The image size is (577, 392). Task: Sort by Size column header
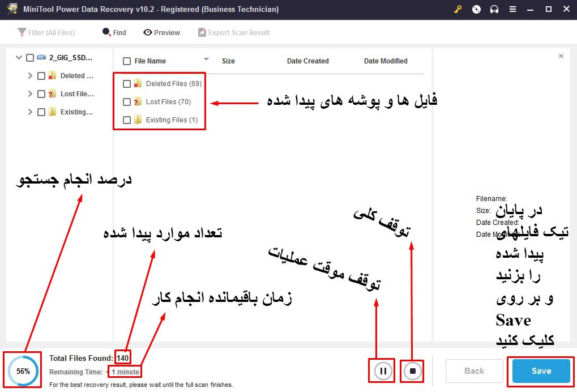tap(228, 61)
